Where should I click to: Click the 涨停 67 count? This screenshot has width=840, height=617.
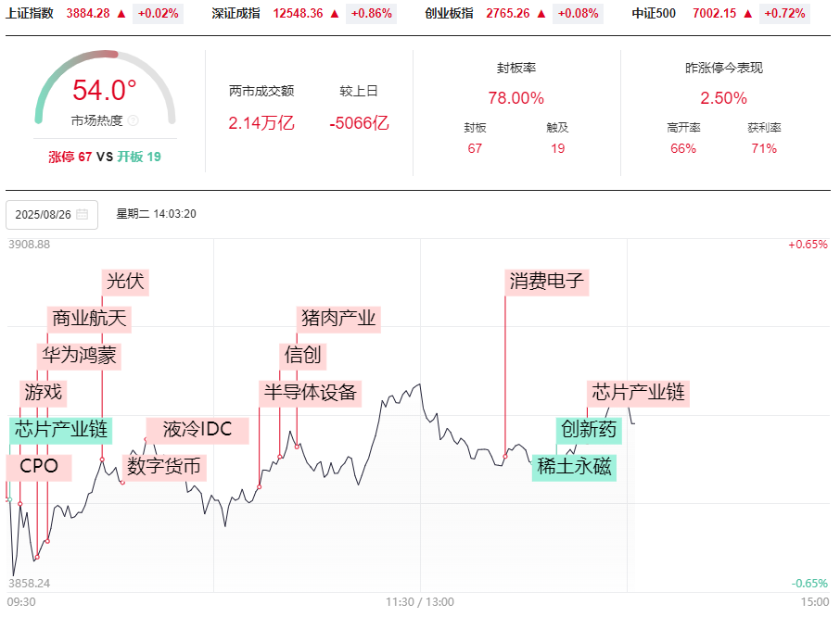(x=70, y=157)
